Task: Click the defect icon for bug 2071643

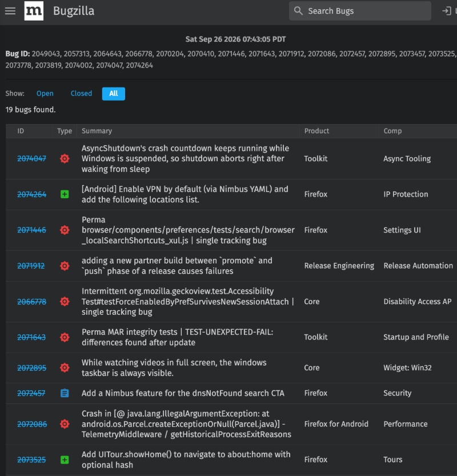Action: [x=65, y=337]
